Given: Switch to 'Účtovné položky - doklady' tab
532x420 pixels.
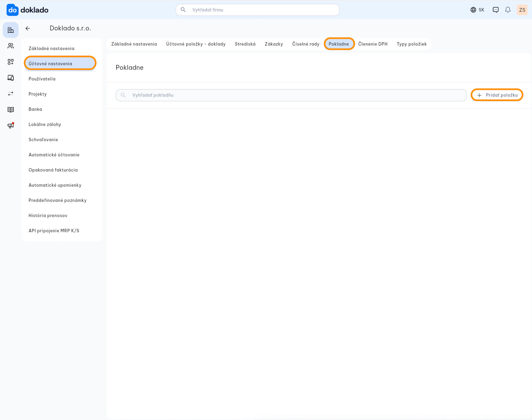Looking at the screenshot, I should (x=196, y=44).
